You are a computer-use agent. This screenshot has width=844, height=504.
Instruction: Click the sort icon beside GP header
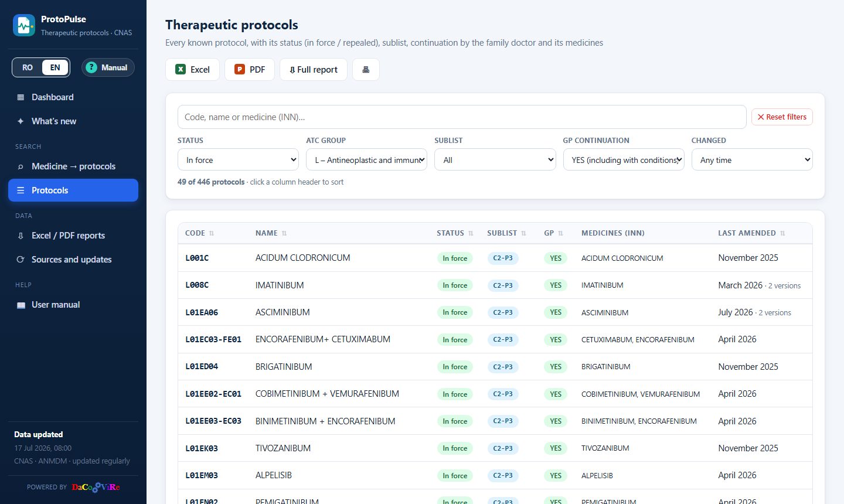pos(560,233)
